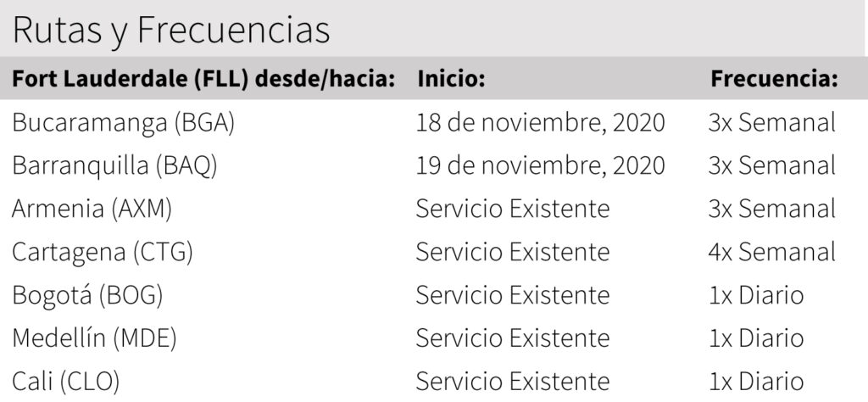This screenshot has height=402, width=868.
Task: Click the "Frecuencia:" column header
Action: [774, 79]
